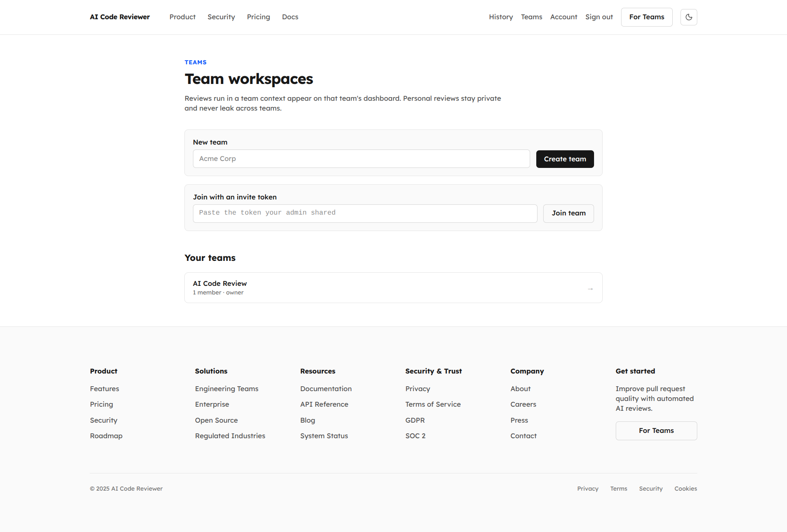Open the AI Code Review team card
The height and width of the screenshot is (532, 787).
click(x=393, y=288)
